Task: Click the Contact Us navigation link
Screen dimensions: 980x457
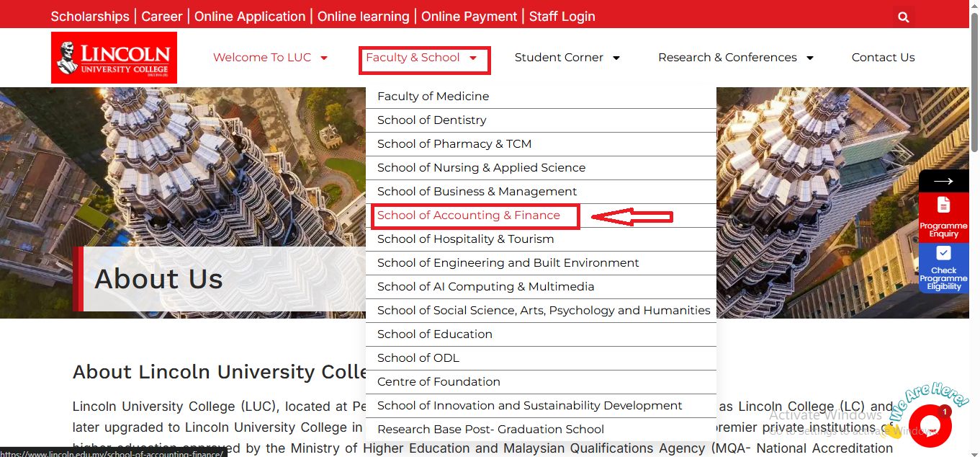Action: pyautogui.click(x=884, y=58)
